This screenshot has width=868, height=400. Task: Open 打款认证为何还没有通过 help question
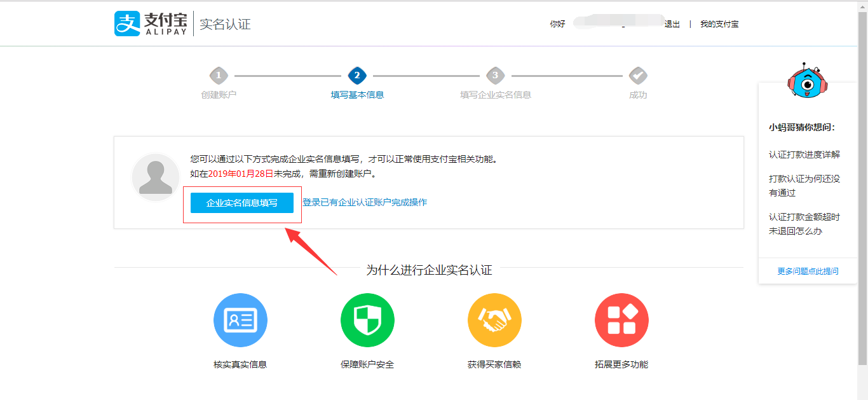click(x=804, y=186)
